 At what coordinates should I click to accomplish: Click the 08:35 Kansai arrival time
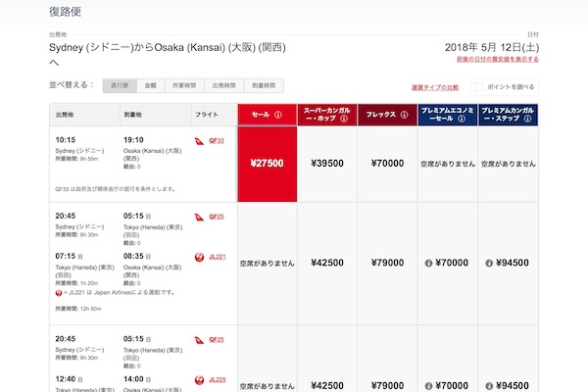pos(133,256)
